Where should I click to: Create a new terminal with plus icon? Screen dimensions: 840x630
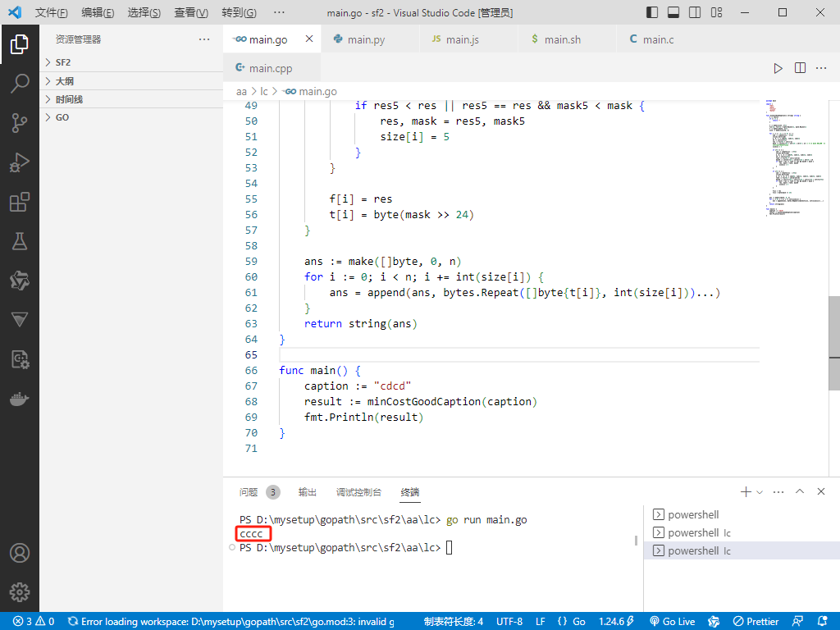tap(745, 492)
